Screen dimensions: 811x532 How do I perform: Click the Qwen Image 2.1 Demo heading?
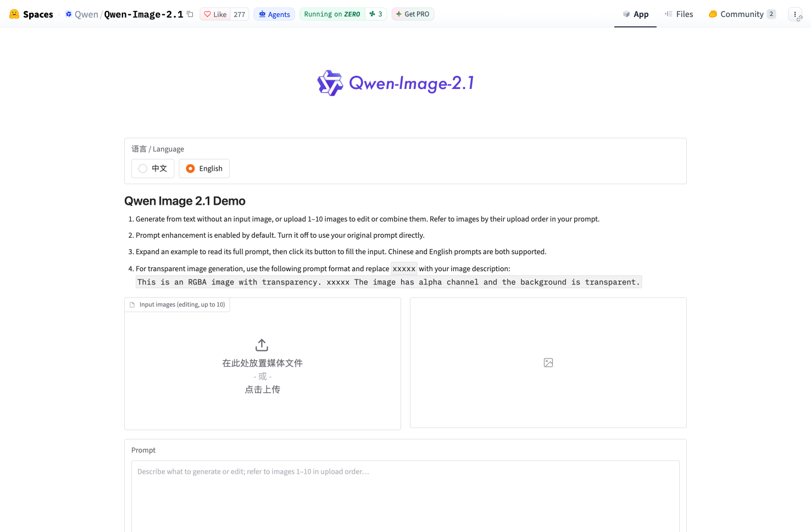click(185, 201)
